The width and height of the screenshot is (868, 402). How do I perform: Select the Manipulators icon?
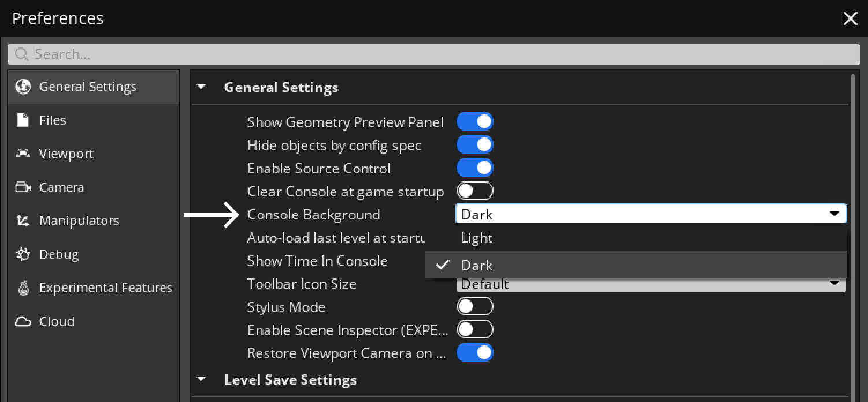click(x=22, y=220)
